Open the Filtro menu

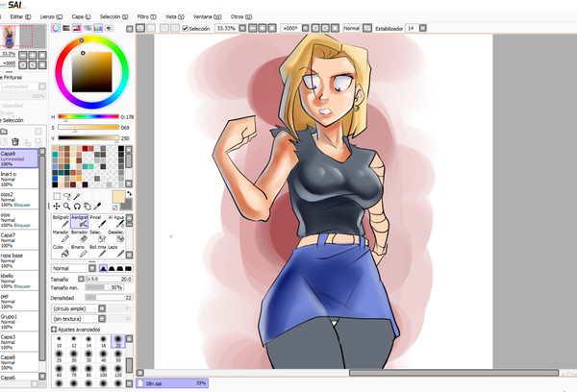pos(147,16)
